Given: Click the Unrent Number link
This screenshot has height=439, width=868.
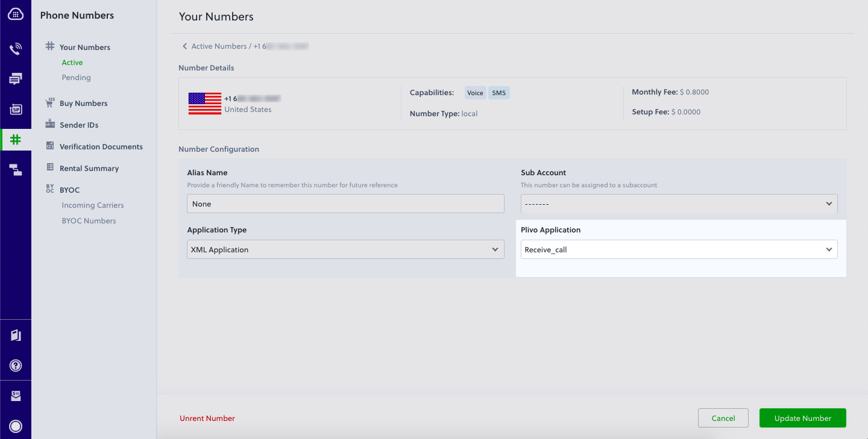Looking at the screenshot, I should 207,419.
